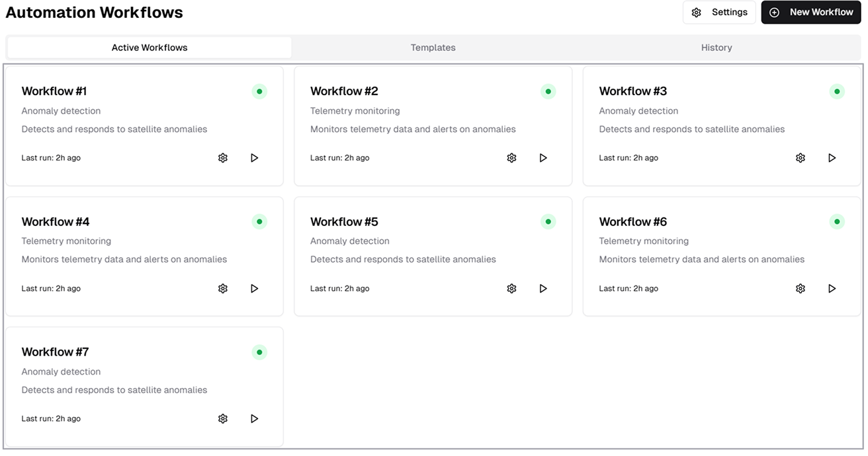Click Workflow #3 'Last run: 2h ago'

[629, 158]
